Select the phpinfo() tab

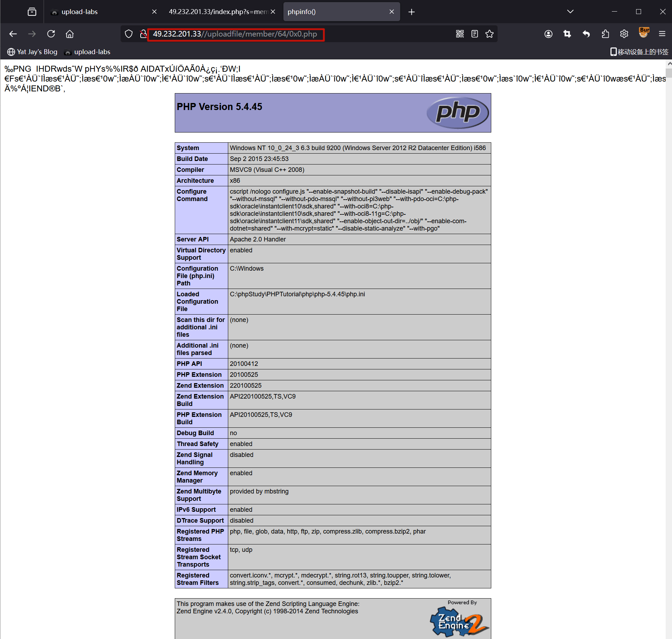pyautogui.click(x=341, y=12)
